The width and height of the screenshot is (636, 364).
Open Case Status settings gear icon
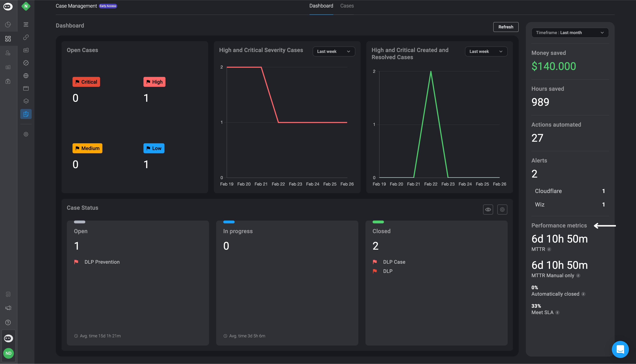click(x=502, y=210)
